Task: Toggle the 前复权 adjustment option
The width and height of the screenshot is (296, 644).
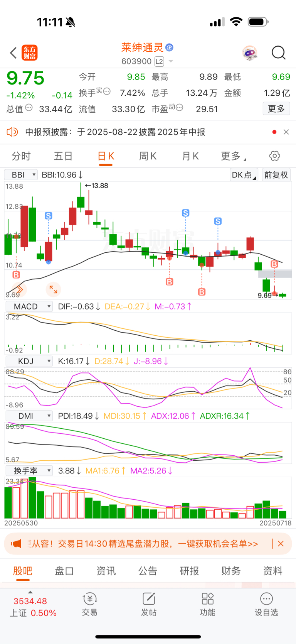Action: [x=276, y=175]
